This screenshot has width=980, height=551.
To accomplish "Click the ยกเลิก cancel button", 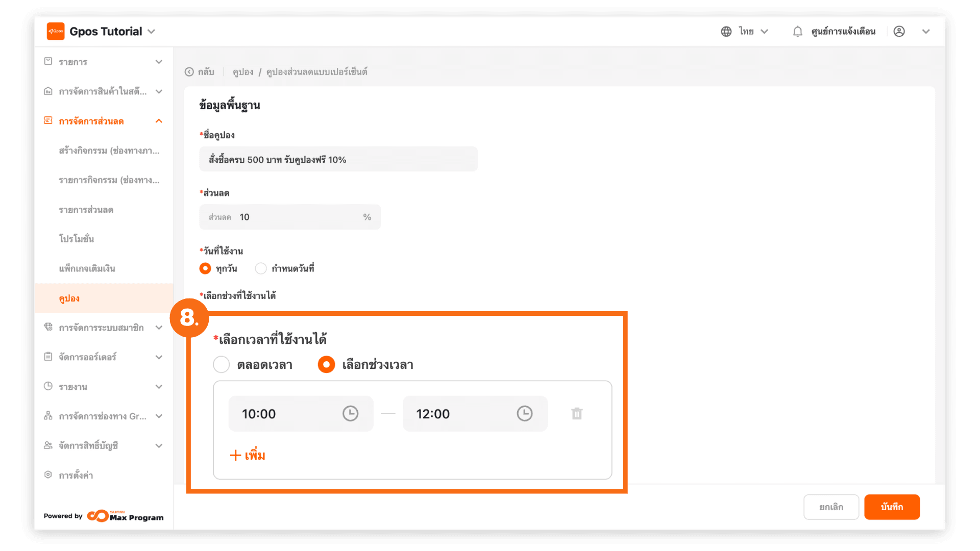I will pyautogui.click(x=831, y=507).
